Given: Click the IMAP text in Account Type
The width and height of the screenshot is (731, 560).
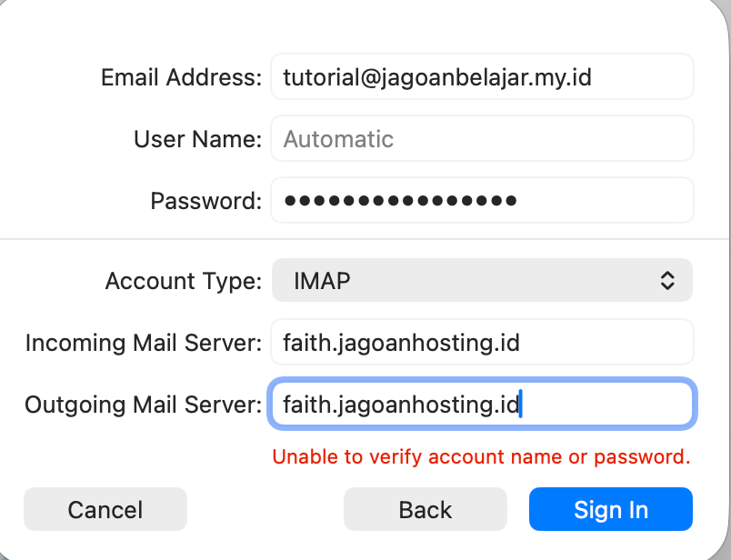Looking at the screenshot, I should [x=322, y=281].
